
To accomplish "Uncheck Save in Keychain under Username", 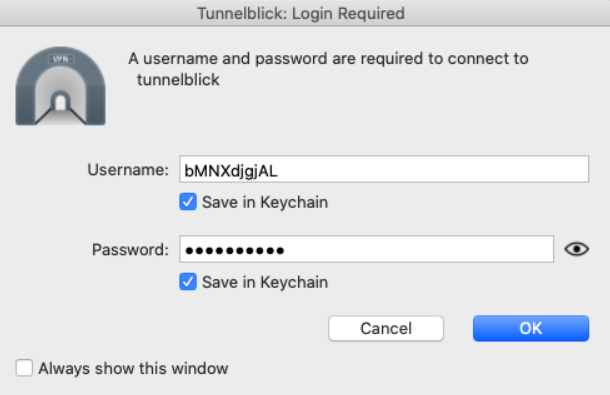I will (188, 202).
